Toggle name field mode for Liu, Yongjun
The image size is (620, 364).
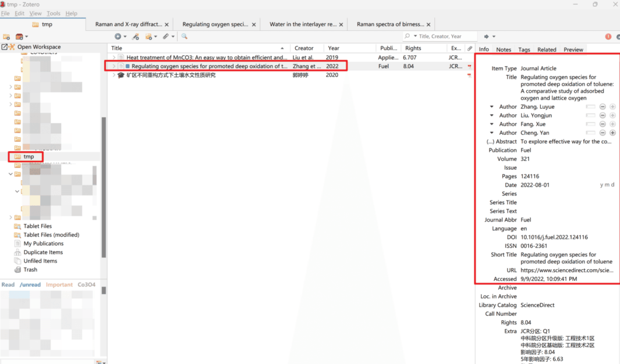pos(590,116)
